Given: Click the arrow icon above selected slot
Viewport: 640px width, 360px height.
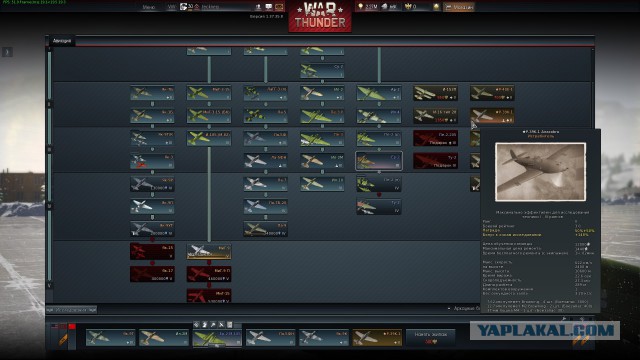Looking at the screenshot, I should [213, 325].
